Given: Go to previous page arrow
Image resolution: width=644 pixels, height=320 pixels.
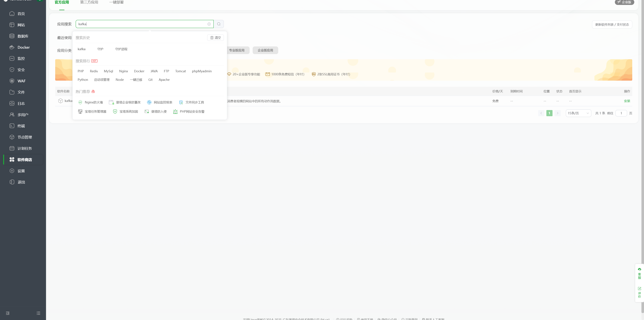Looking at the screenshot, I should tap(541, 113).
